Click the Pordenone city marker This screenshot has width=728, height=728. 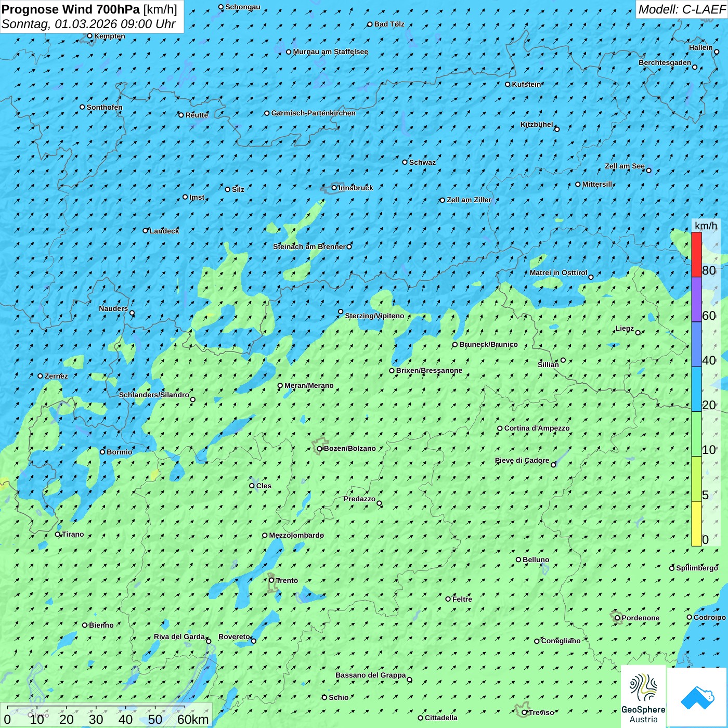[617, 618]
